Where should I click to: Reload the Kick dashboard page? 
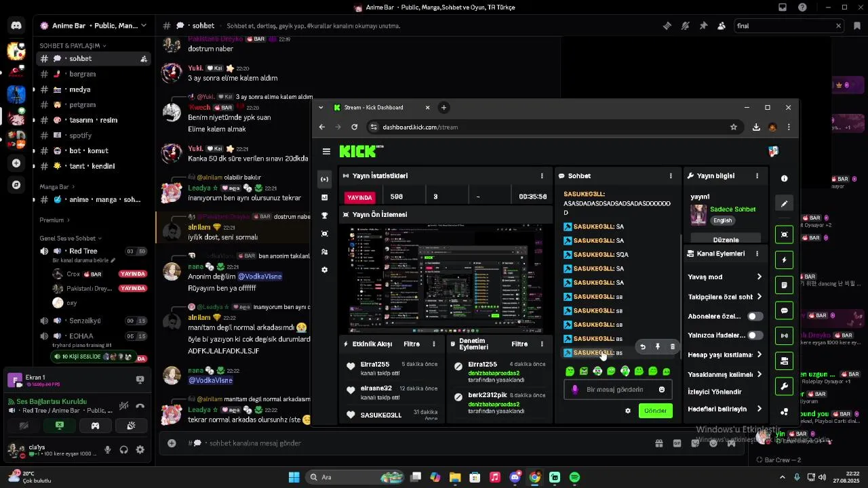tap(354, 127)
